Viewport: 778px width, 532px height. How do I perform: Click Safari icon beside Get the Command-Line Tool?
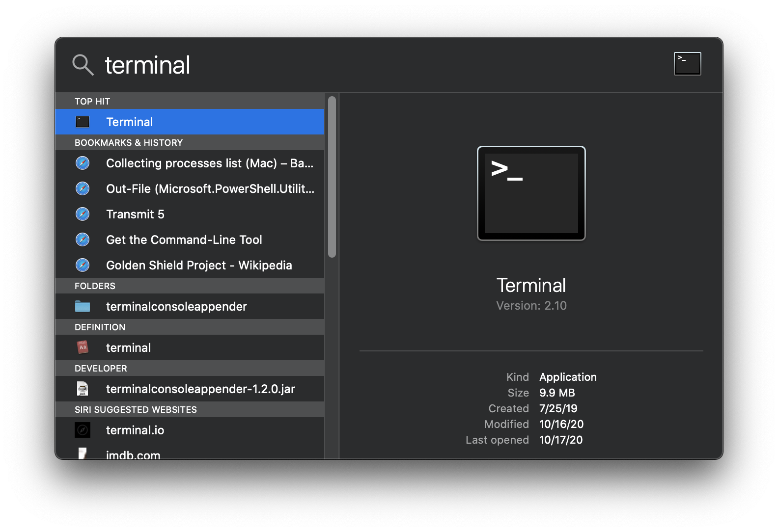point(83,239)
